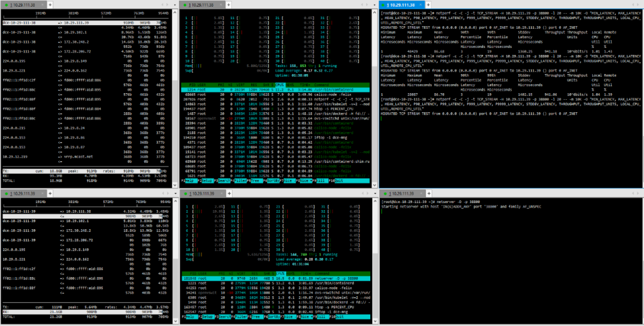The width and height of the screenshot is (644, 326).
Task: Close the 10.29.111.38 tab of the iftop pane
Action: [x=42, y=5]
